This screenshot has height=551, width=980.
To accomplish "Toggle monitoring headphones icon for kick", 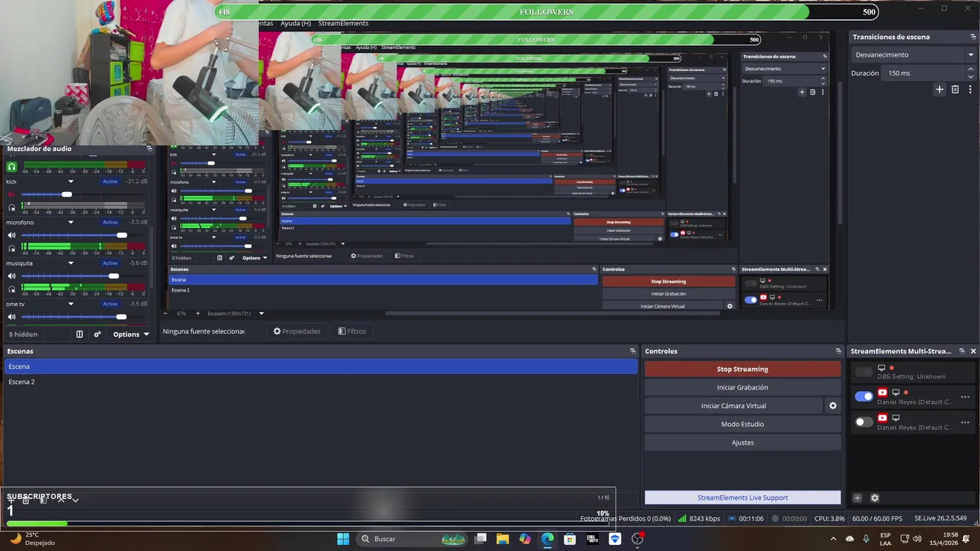I will pos(11,207).
